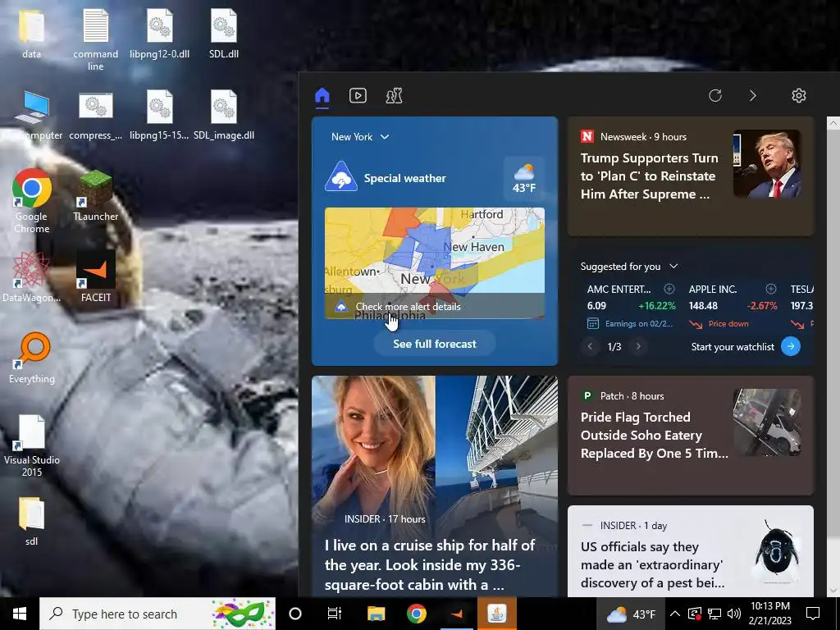Click the Pride Flag article thumbnail
The height and width of the screenshot is (630, 840).
point(767,422)
